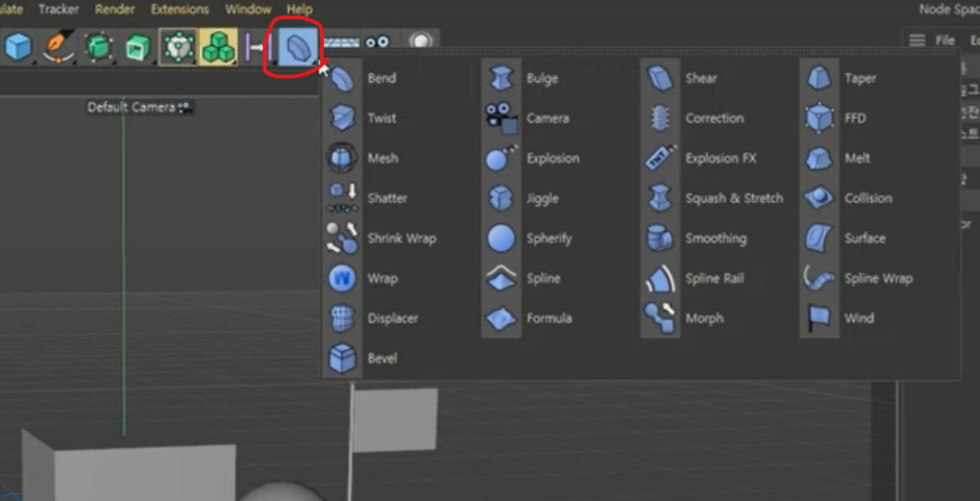Select the Wrap deformer
Image resolution: width=980 pixels, height=501 pixels.
point(363,279)
